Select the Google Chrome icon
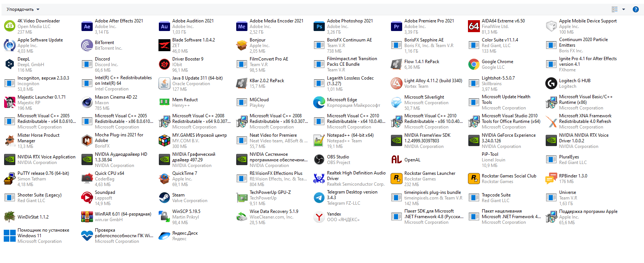 point(474,64)
